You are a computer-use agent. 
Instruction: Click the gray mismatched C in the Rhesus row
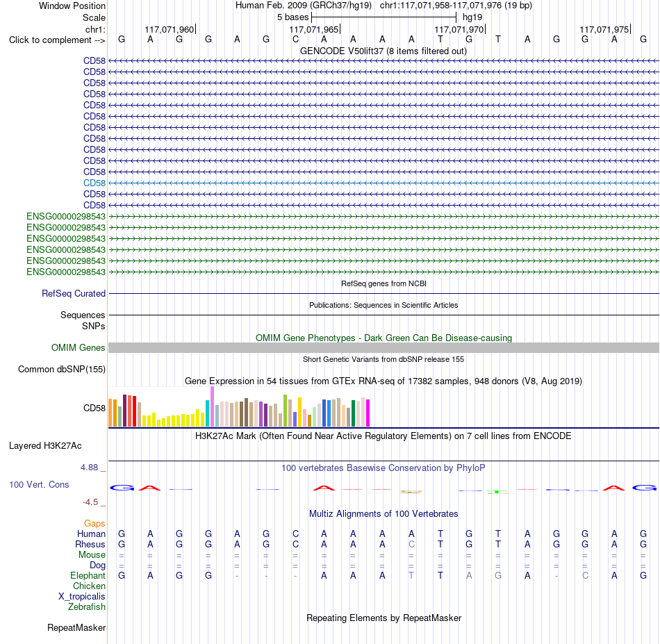(411, 544)
